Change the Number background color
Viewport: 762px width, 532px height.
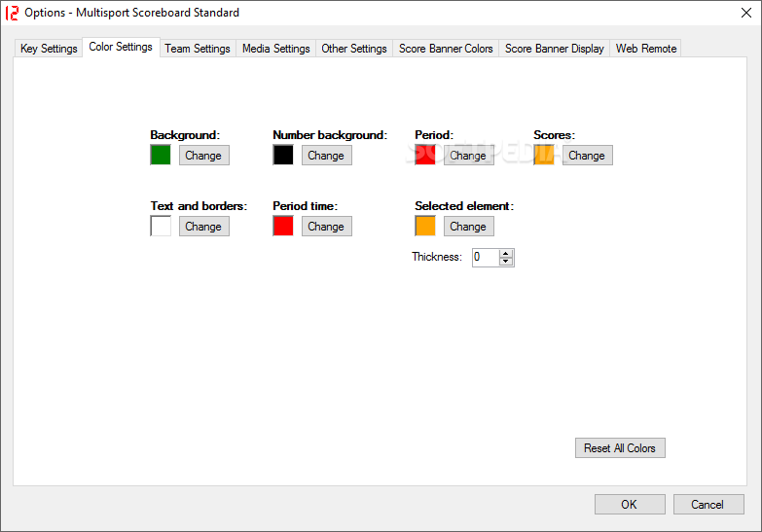click(x=327, y=156)
